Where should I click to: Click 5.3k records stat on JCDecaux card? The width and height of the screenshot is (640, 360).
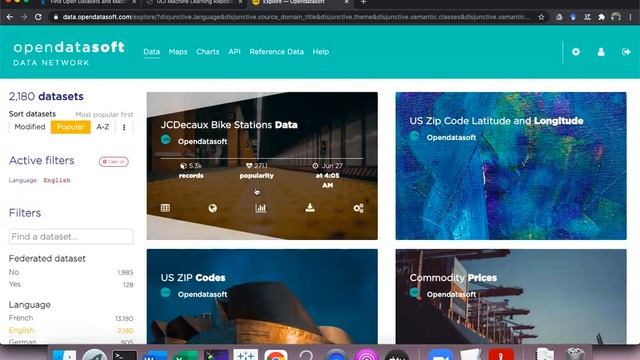tap(191, 171)
